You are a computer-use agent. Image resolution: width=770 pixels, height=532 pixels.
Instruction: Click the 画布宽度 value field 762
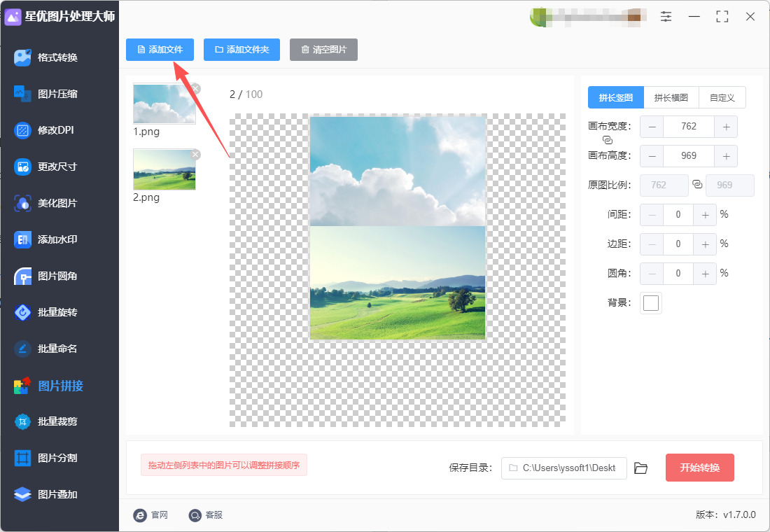pos(689,127)
